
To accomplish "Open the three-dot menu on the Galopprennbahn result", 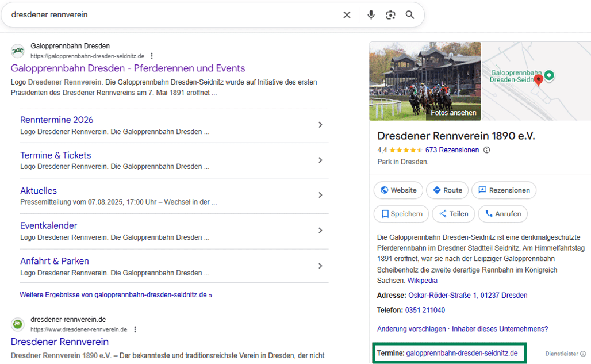I will [151, 56].
